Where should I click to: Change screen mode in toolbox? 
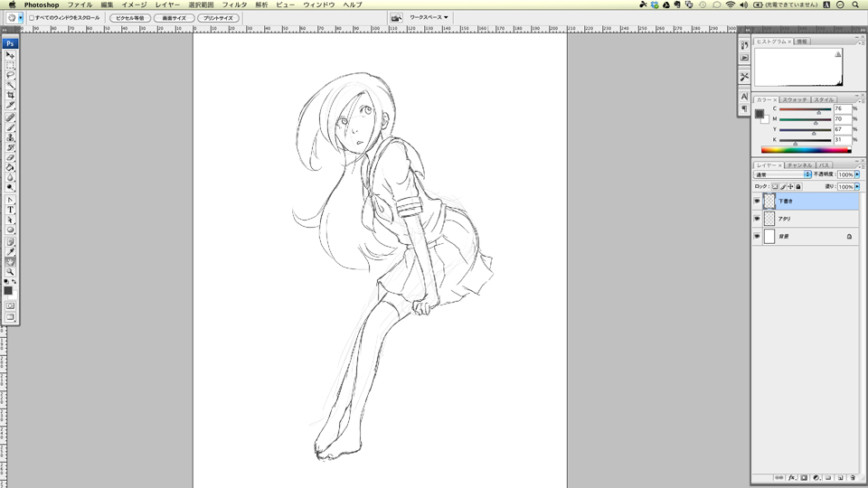10,317
